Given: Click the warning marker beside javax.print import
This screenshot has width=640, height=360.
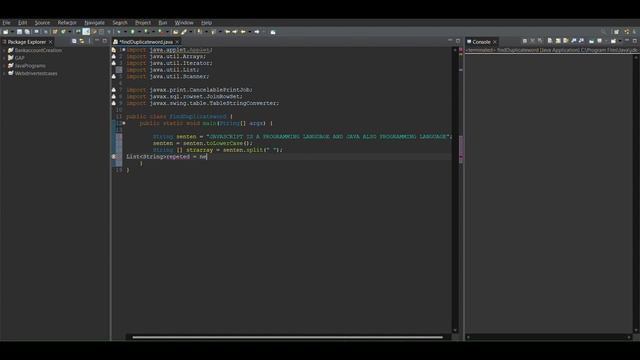Looking at the screenshot, I should click(x=114, y=90).
